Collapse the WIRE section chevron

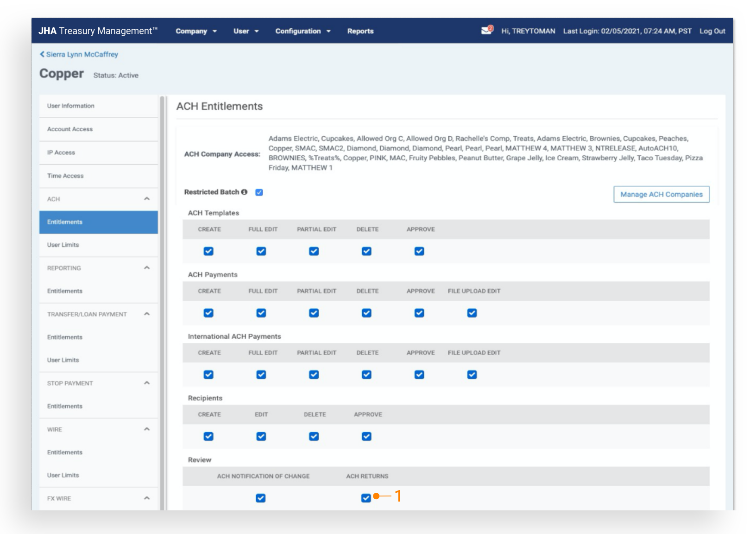pos(147,429)
